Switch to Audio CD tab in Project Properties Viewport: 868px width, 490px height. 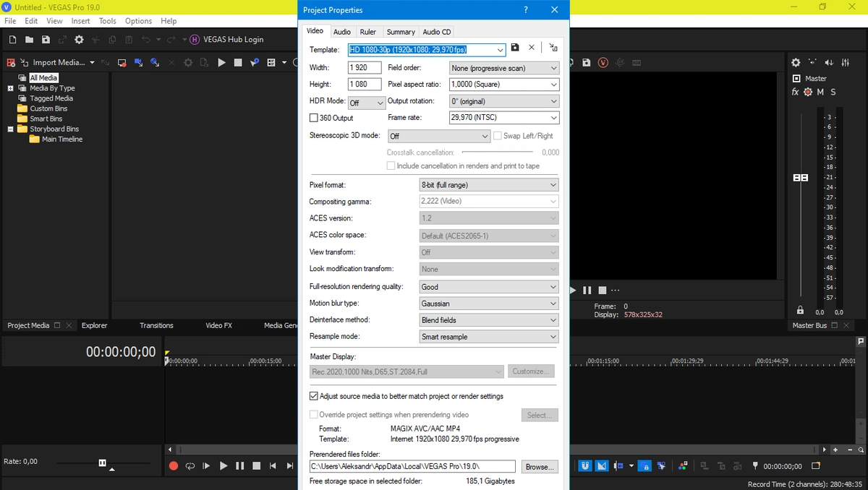[x=437, y=32]
